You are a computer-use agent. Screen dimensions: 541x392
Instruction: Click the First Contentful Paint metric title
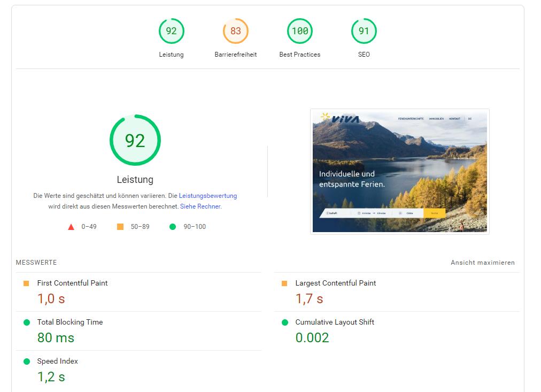point(73,283)
